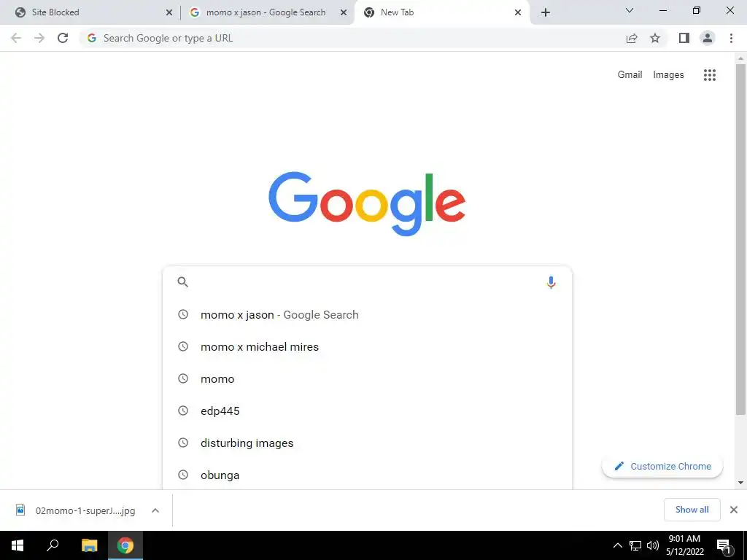Open the Chrome profile avatar
747x560 pixels.
pos(708,38)
